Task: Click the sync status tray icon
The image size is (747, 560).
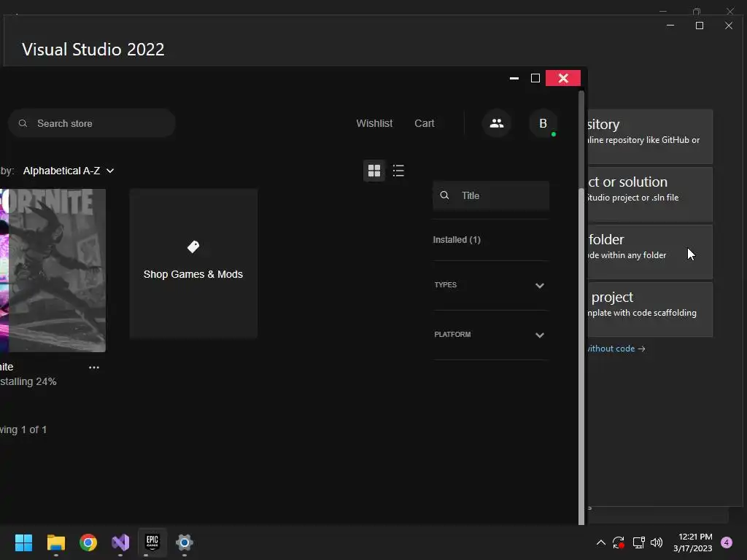Action: pos(619,542)
